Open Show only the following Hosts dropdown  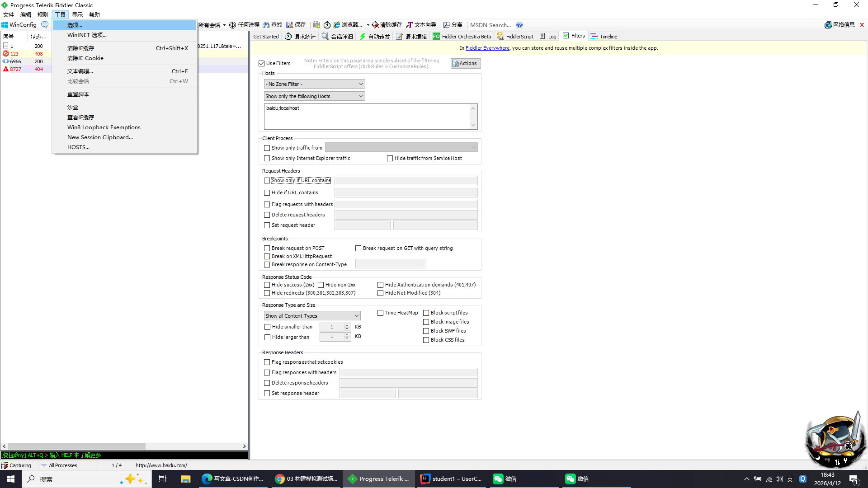[x=315, y=96]
